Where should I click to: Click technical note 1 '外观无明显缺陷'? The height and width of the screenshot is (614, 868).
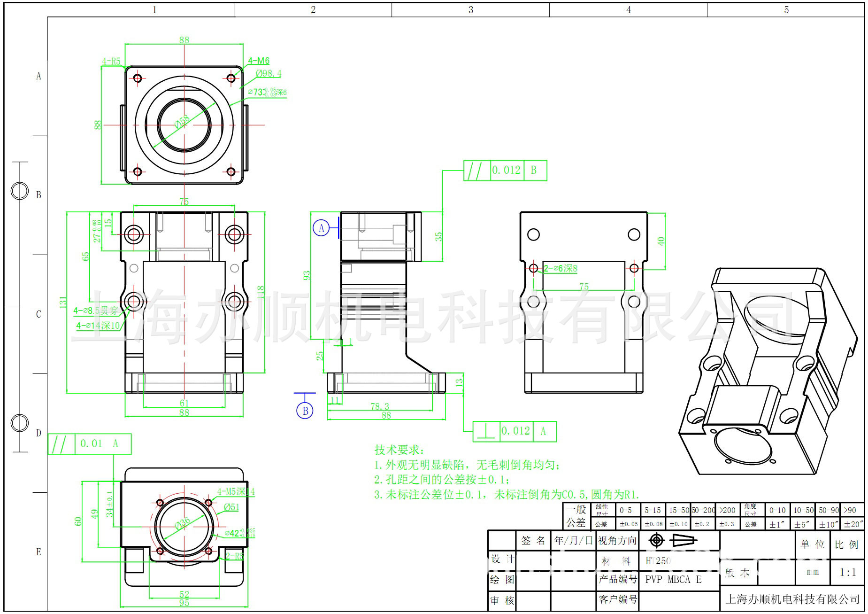pos(467,465)
